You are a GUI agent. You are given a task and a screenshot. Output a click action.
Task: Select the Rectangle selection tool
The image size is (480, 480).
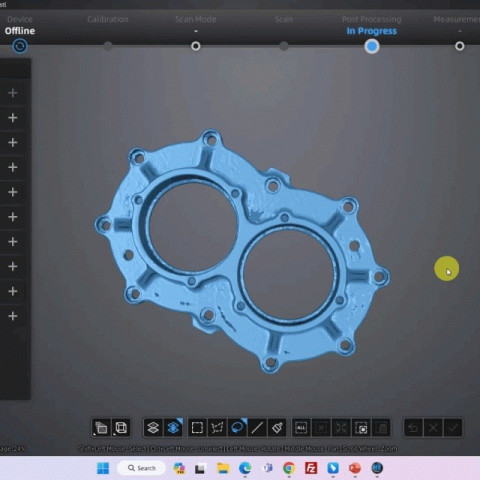tap(197, 427)
